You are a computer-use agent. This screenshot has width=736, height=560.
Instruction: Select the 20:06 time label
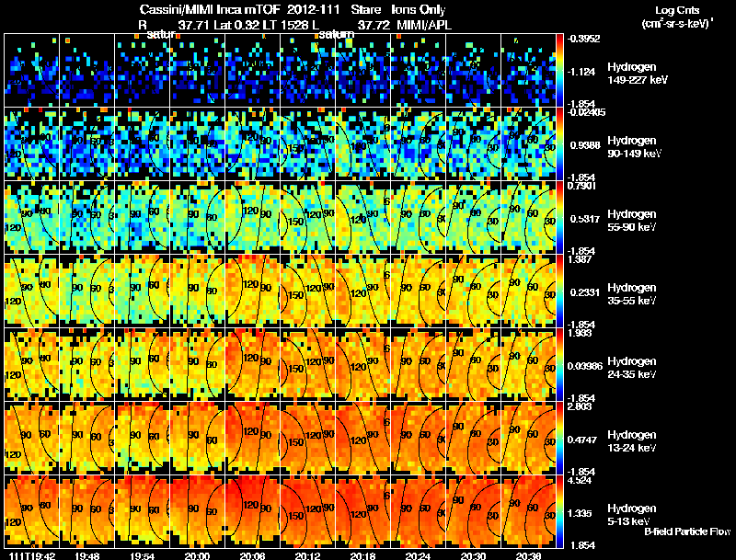tap(252, 555)
